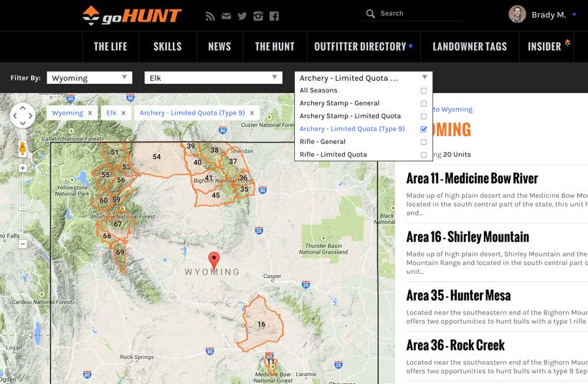Open THE HUNT menu
The height and width of the screenshot is (384, 588).
tap(275, 47)
